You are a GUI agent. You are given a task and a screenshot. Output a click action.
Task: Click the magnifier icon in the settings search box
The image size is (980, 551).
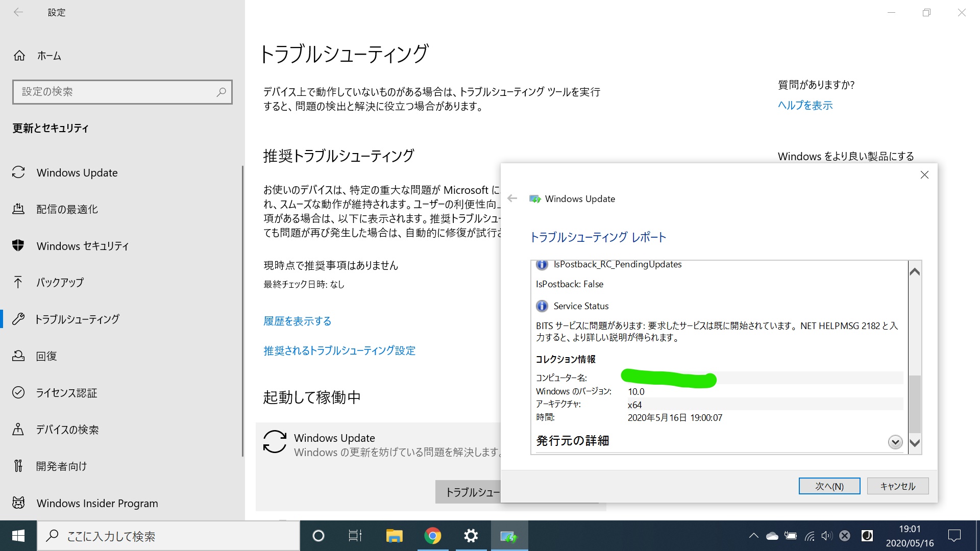[221, 92]
